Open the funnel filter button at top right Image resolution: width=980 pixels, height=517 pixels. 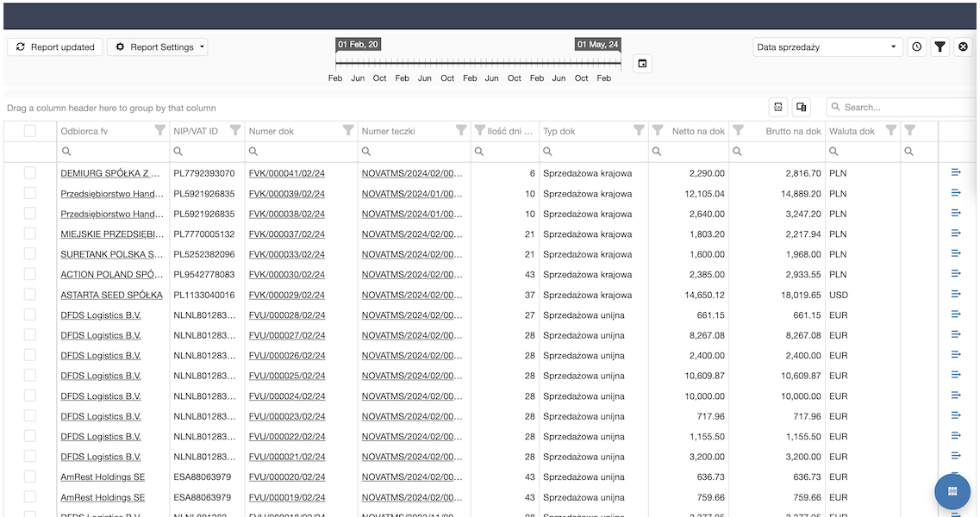click(940, 47)
